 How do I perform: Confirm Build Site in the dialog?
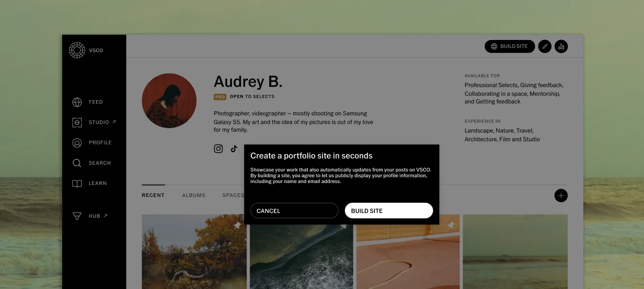coord(389,210)
